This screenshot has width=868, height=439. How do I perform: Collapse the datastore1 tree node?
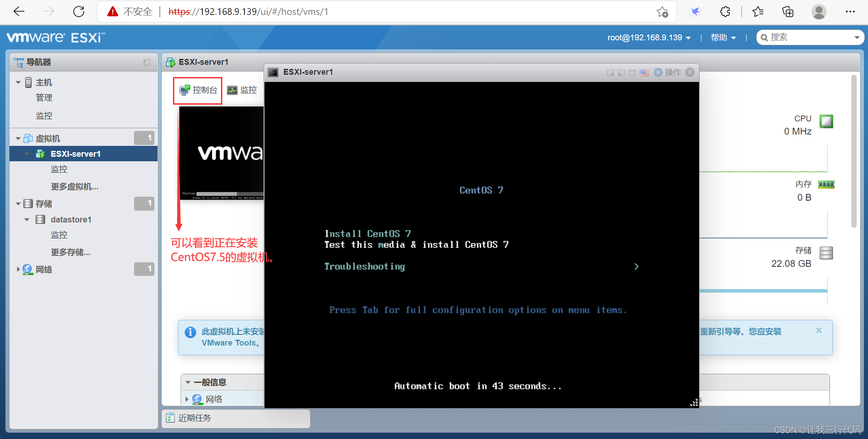(27, 219)
